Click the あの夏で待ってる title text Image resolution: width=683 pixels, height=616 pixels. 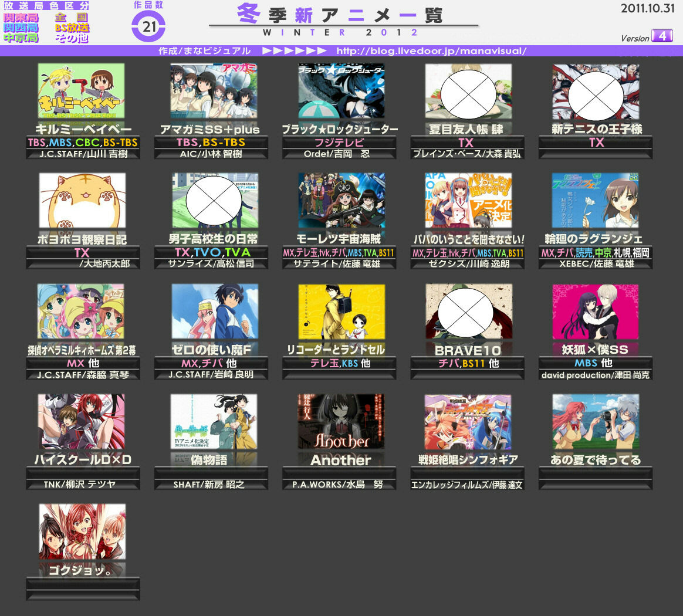click(596, 460)
